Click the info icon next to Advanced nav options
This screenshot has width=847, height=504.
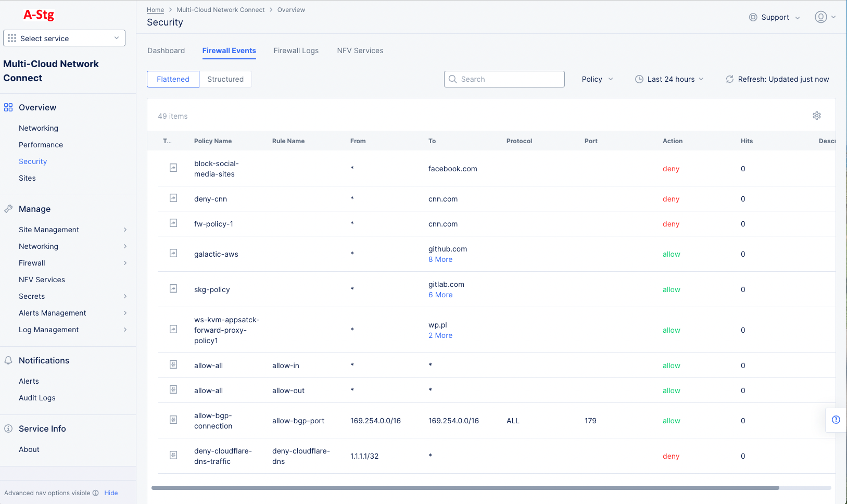point(96,493)
